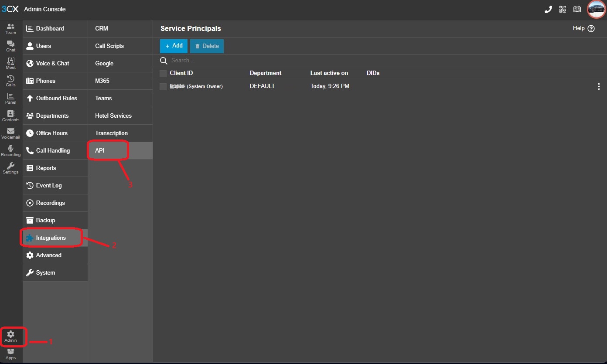The width and height of the screenshot is (607, 364).
Task: Open the Teams integration submenu
Action: coord(120,98)
